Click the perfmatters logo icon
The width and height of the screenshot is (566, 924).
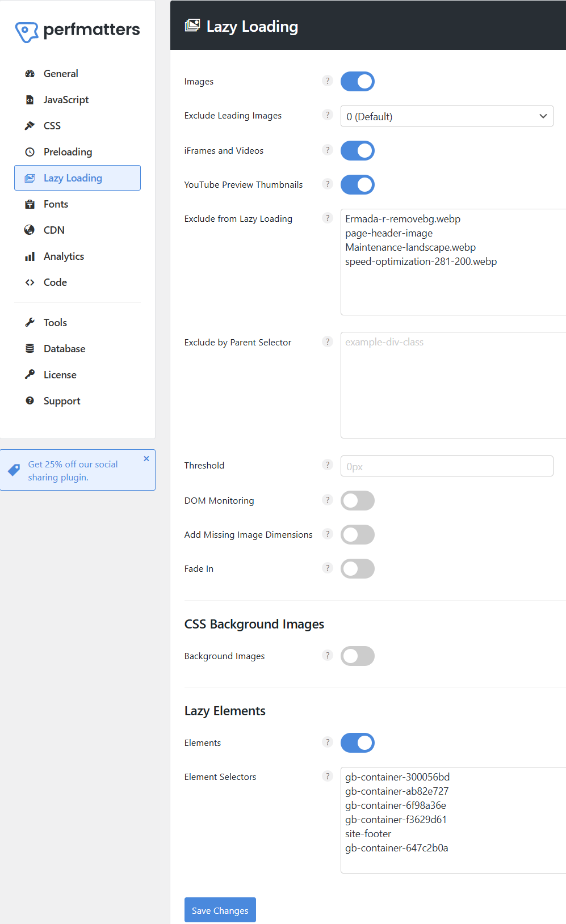pyautogui.click(x=27, y=32)
